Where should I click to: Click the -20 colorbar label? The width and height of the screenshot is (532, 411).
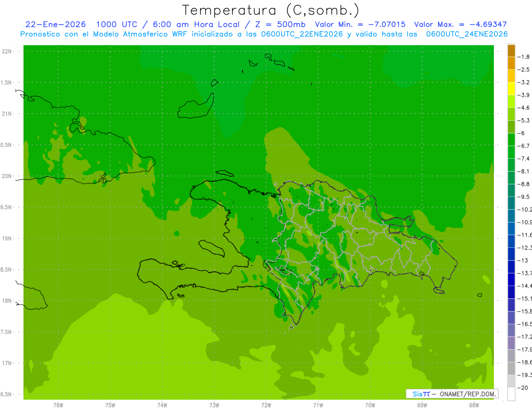point(524,388)
